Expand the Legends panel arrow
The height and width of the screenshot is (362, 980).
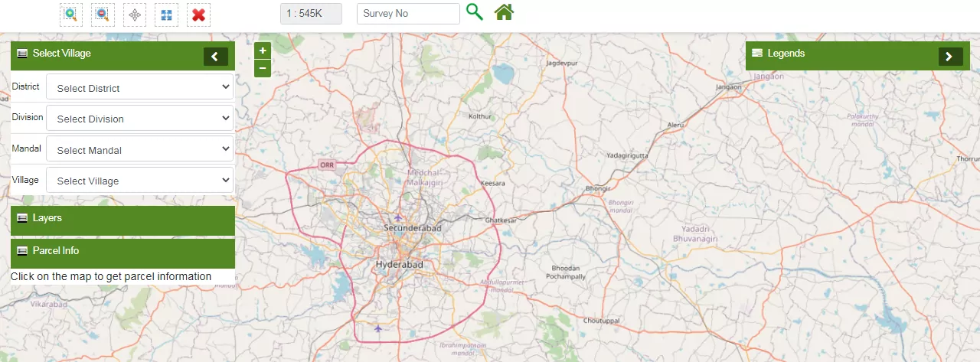[x=950, y=57]
